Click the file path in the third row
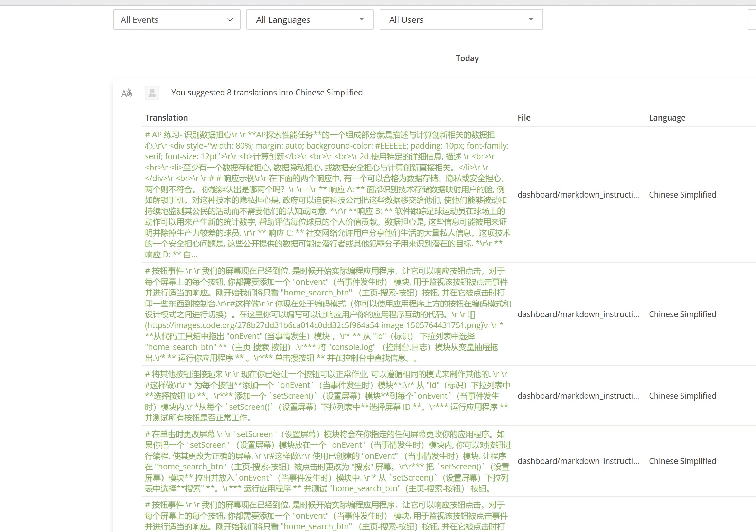The width and height of the screenshot is (756, 532). pos(578,396)
